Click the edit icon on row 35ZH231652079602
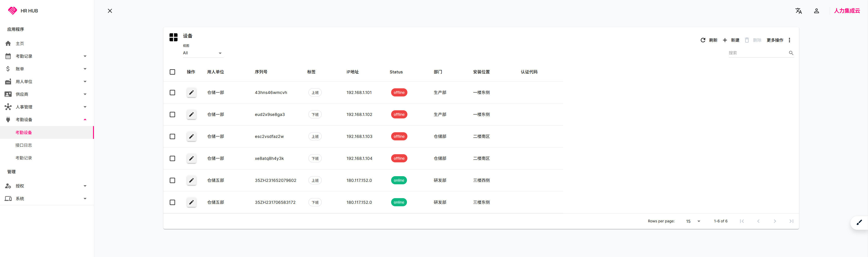 click(191, 180)
